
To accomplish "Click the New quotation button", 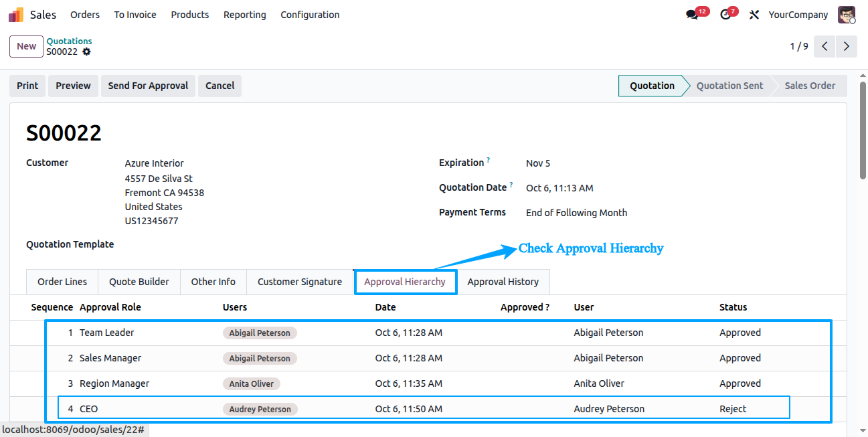I will [x=26, y=46].
